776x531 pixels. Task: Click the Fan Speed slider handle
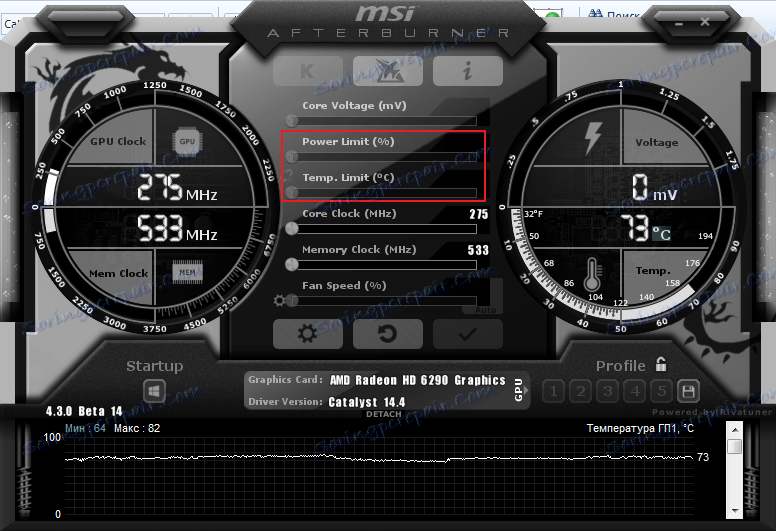[x=292, y=300]
